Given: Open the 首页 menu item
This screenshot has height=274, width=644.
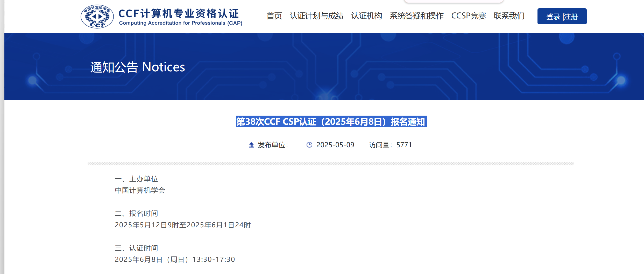Looking at the screenshot, I should (x=274, y=16).
